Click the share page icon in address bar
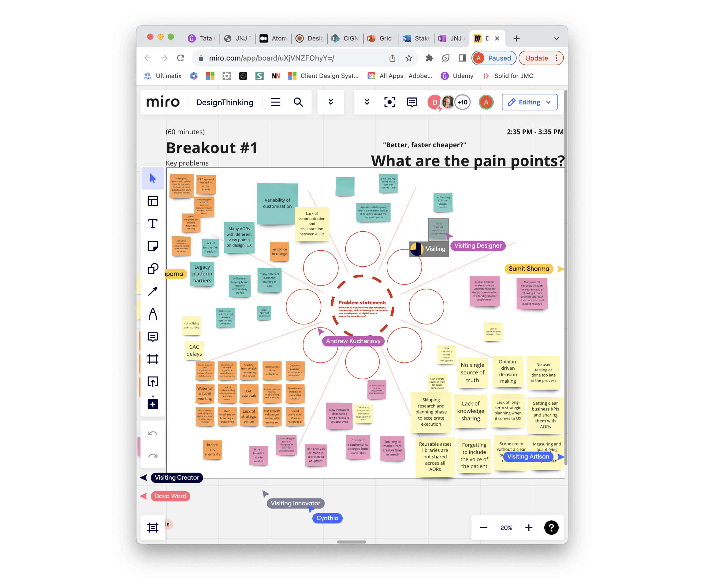The image size is (704, 588). [392, 58]
